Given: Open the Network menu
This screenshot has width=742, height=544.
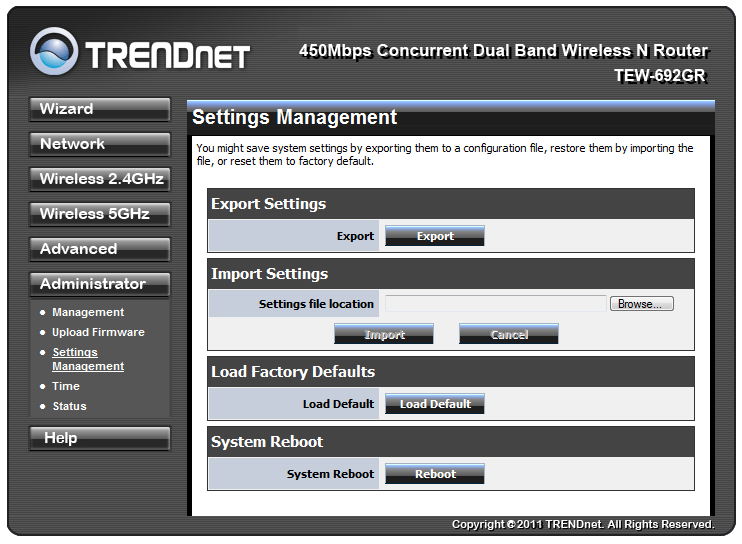Looking at the screenshot, I should (x=100, y=144).
